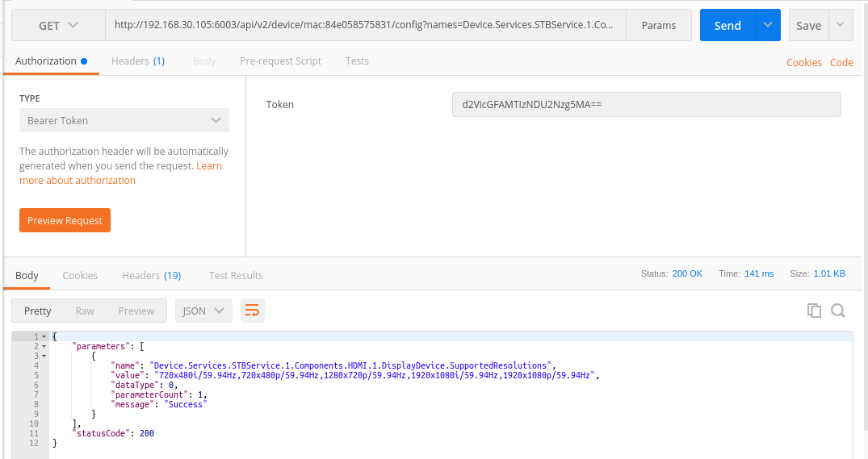The image size is (868, 459).
Task: Switch to the request Headers tab
Action: pyautogui.click(x=137, y=61)
